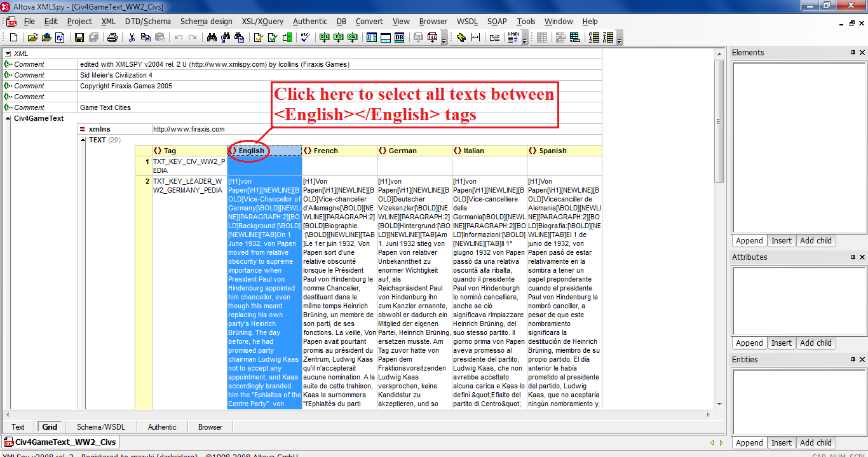Print document using printer icon

(112, 38)
